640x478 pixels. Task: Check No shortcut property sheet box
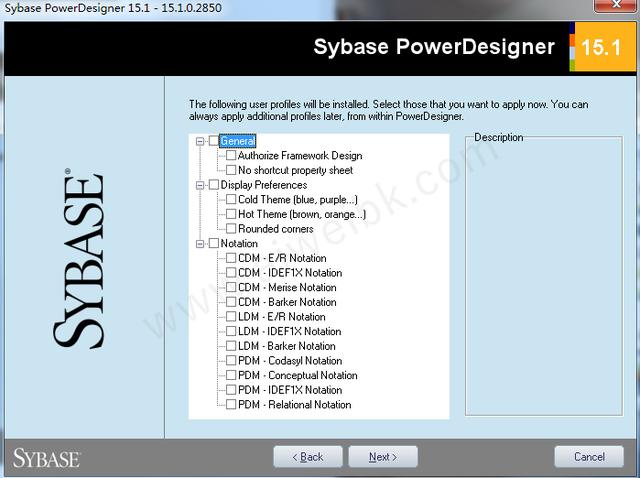click(231, 170)
